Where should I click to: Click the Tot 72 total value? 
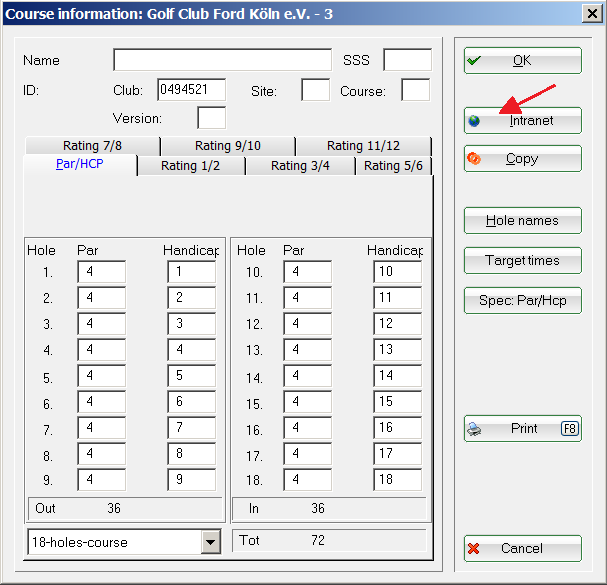[318, 540]
